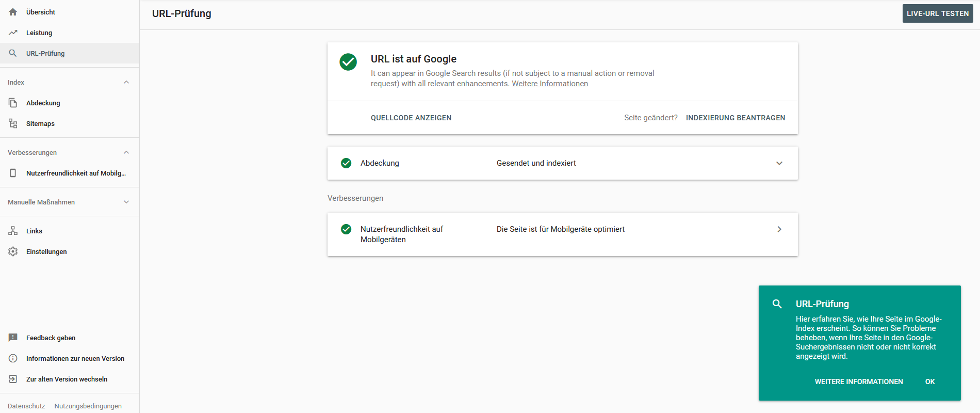
Task: Open the Nutzungsbedingungen link
Action: (x=88, y=406)
